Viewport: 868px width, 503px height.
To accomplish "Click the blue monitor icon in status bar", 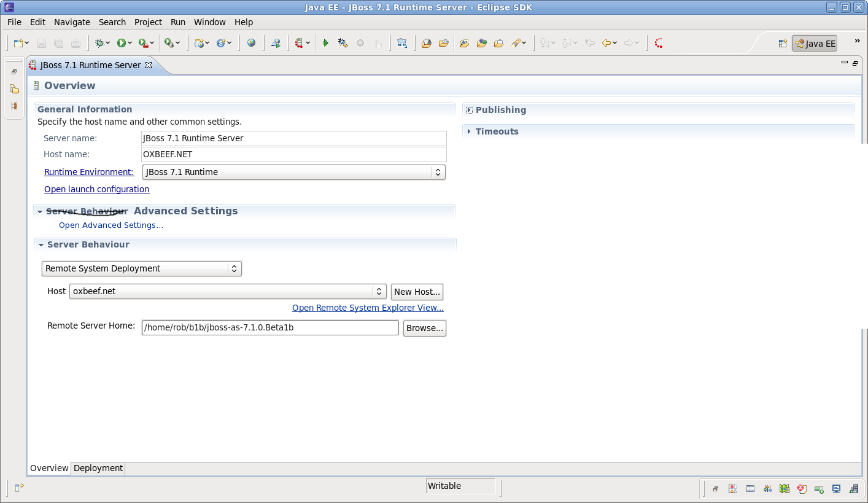I will 836,489.
